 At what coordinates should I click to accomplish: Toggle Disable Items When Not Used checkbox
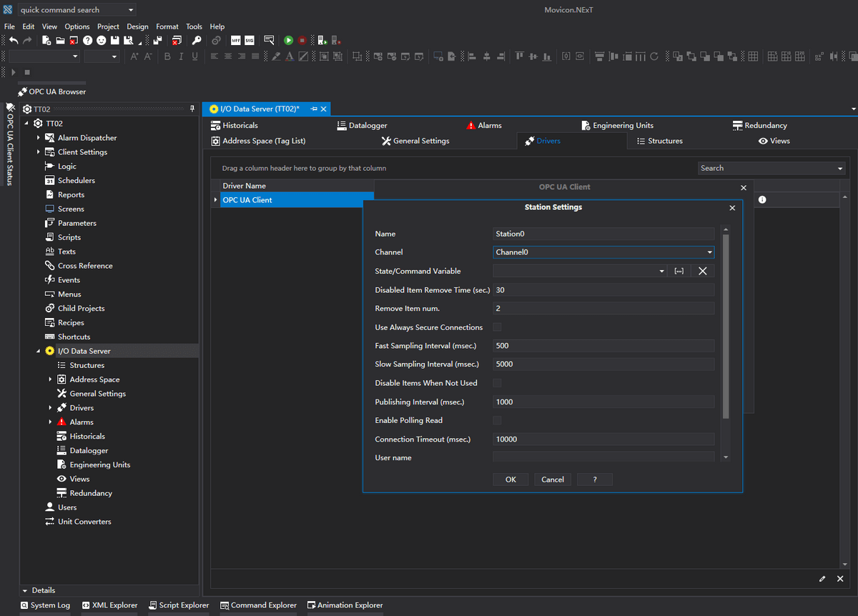coord(497,383)
